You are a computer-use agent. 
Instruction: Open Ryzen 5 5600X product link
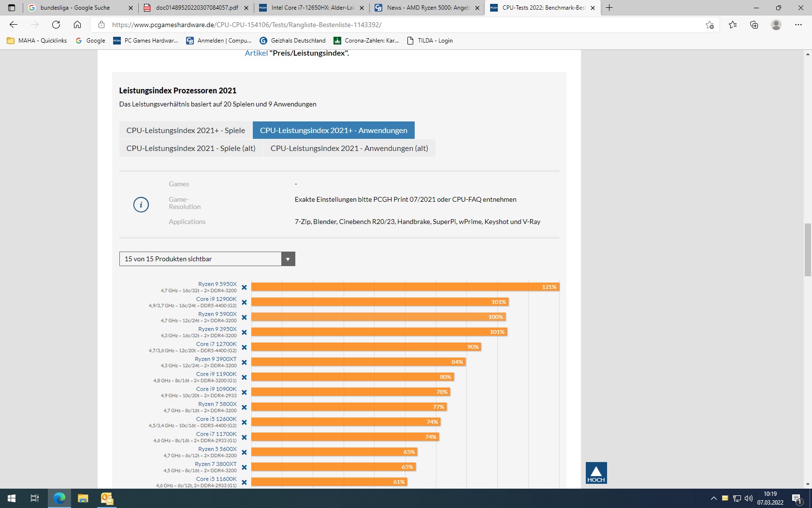click(217, 449)
